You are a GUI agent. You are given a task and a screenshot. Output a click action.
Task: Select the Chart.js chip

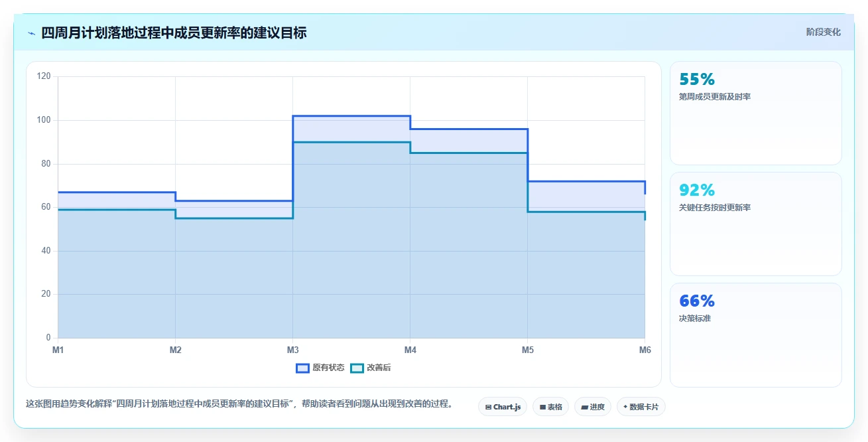(x=503, y=407)
